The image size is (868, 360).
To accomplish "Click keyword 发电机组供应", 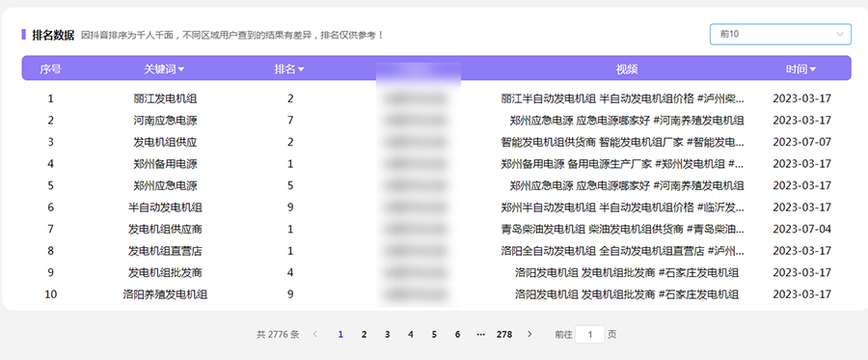I will [165, 142].
